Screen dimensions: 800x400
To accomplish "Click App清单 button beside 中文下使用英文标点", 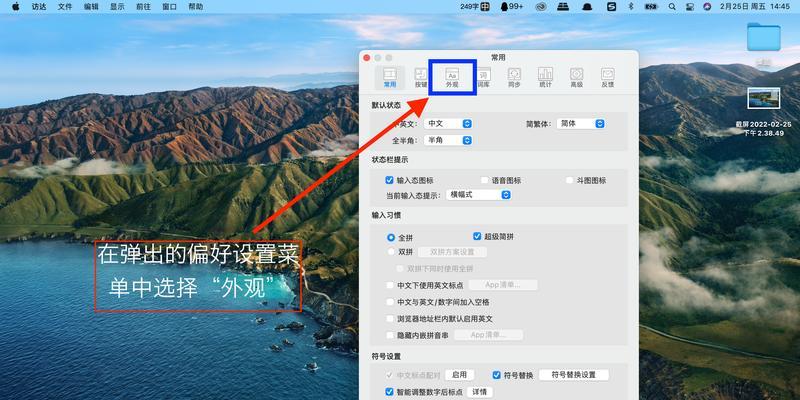I will [503, 285].
